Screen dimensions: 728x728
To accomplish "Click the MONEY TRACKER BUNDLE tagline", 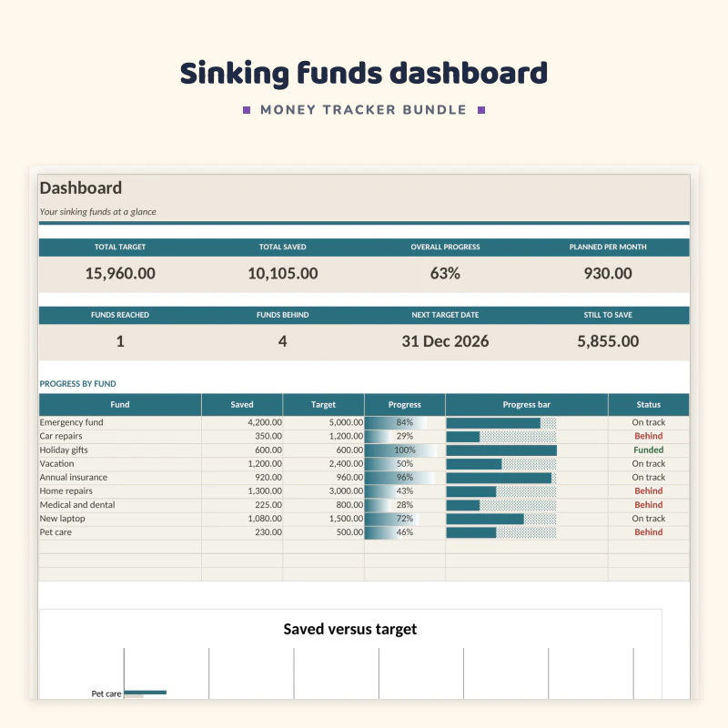I will [363, 110].
